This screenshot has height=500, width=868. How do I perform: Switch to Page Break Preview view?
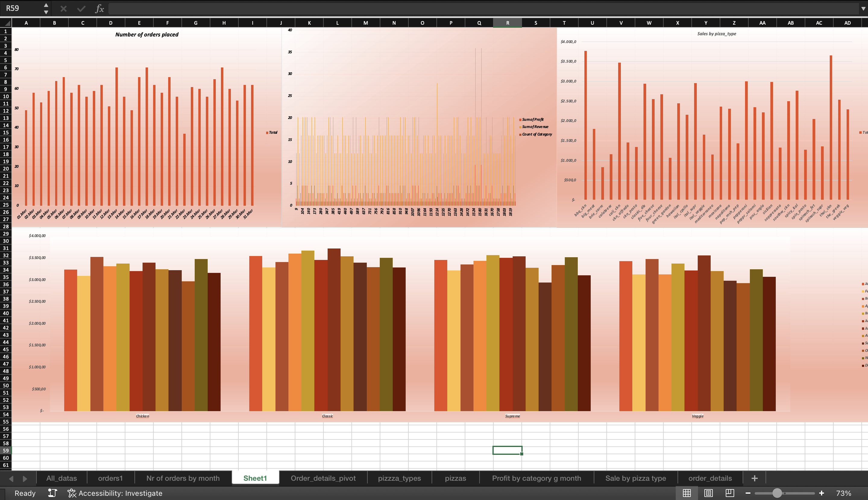coord(730,493)
